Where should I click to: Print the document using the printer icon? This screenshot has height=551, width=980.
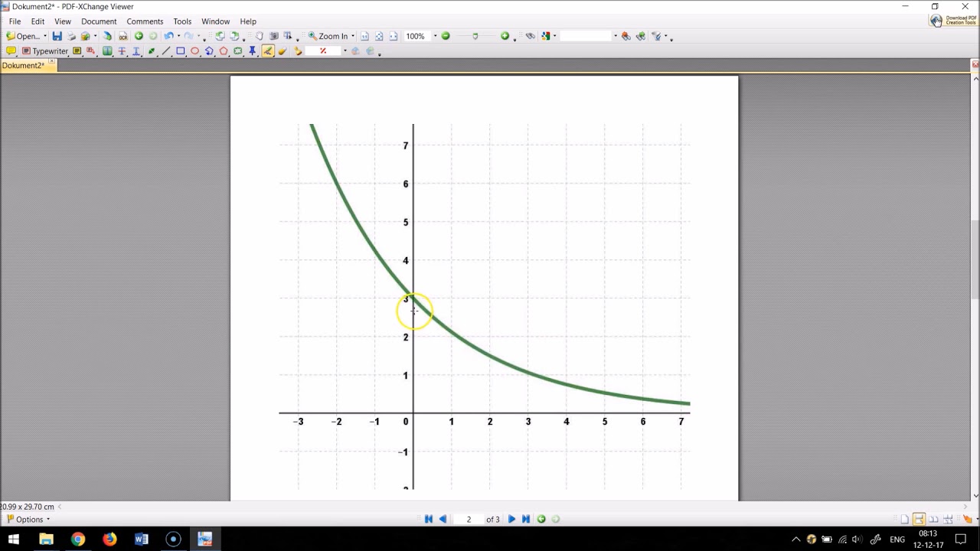(x=71, y=36)
